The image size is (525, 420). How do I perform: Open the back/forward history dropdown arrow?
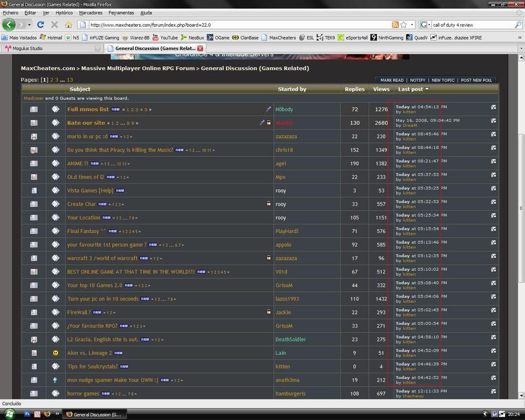29,25
